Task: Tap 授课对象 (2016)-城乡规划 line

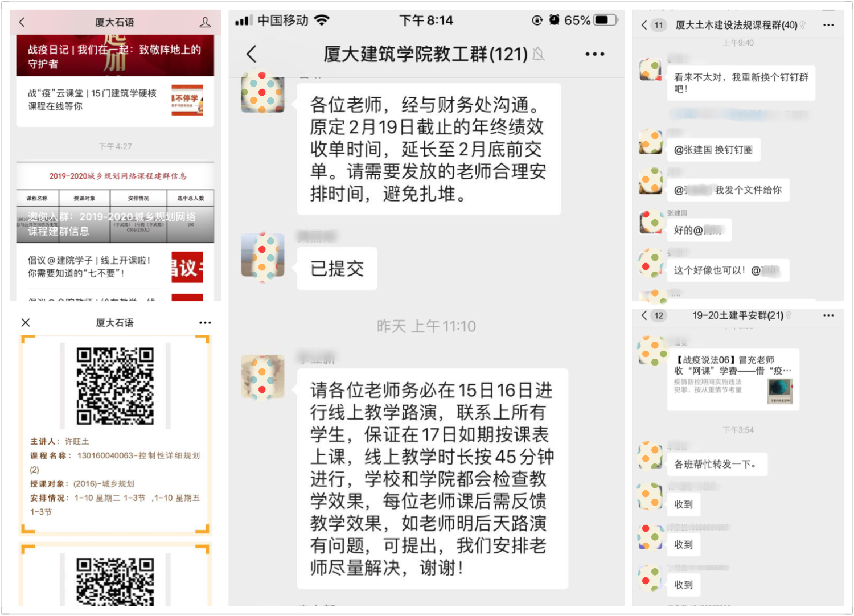Action: click(x=83, y=483)
